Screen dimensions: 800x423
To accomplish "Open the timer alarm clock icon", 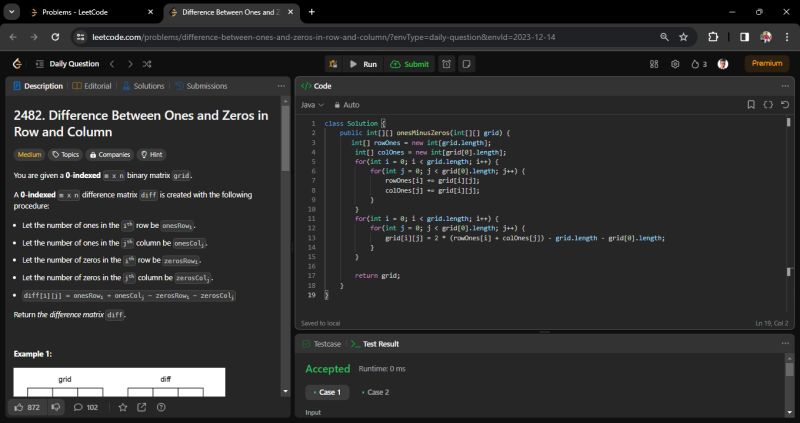I will [446, 64].
